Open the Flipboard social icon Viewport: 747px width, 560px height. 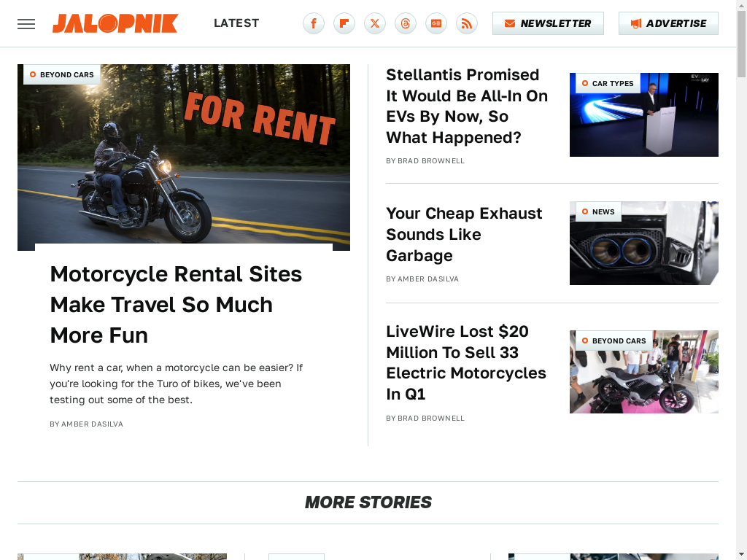(x=344, y=23)
